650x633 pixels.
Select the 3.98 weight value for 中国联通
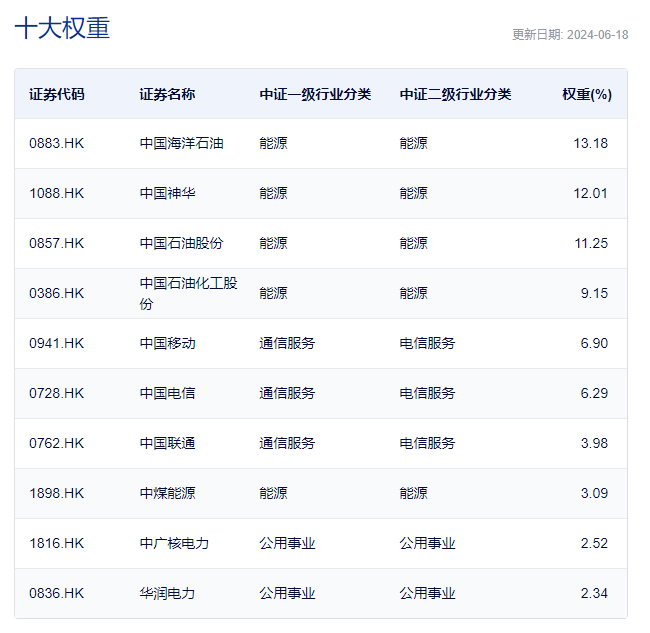point(593,443)
